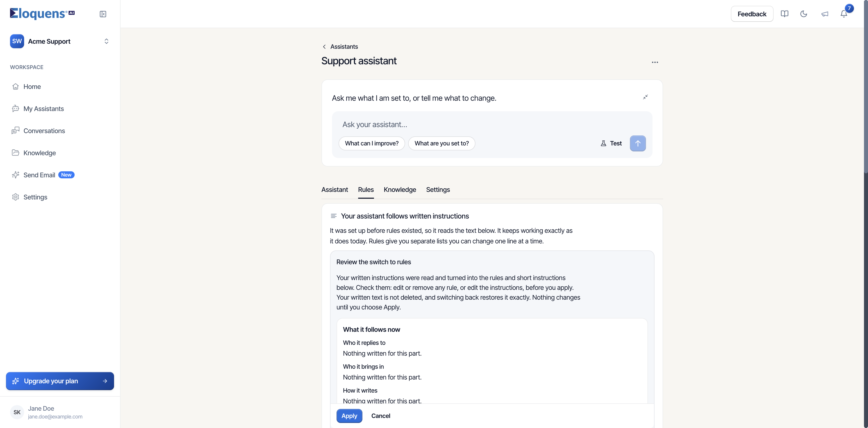868x428 pixels.
Task: Apply the switch to rules
Action: pos(349,416)
